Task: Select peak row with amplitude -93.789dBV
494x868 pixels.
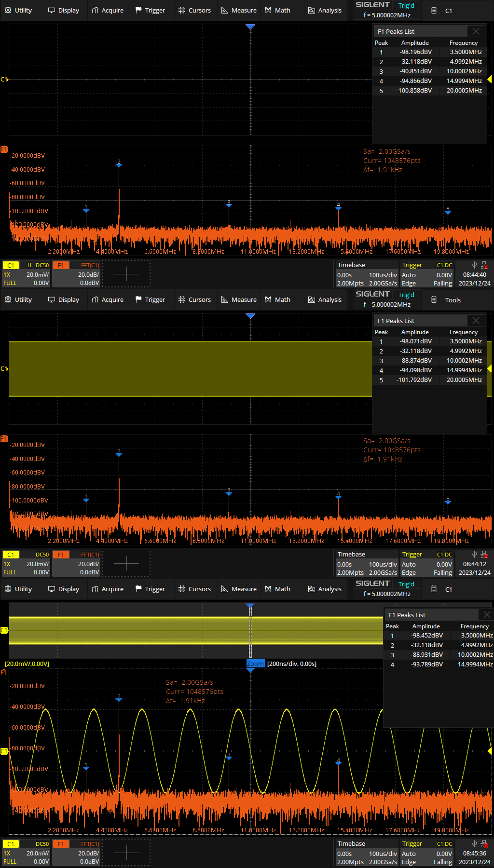Action: point(439,664)
